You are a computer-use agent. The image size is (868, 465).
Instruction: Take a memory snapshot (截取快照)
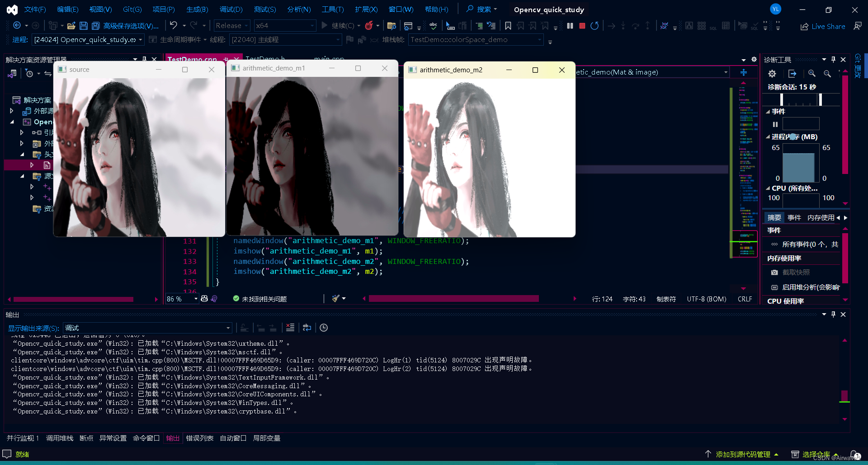point(791,272)
